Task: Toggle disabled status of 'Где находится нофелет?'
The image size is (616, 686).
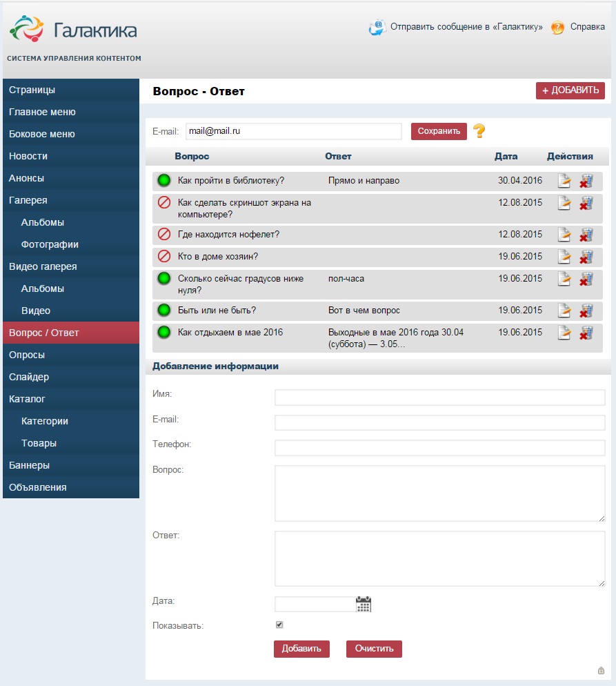Action: click(164, 234)
